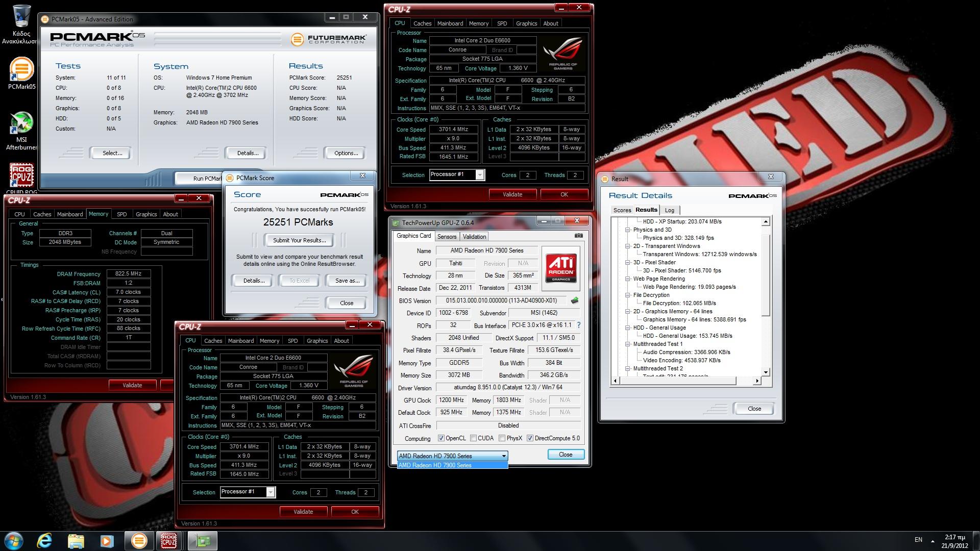980x551 pixels.
Task: Open the CPUID ROG CPU-Z desktop shortcut
Action: (x=21, y=179)
